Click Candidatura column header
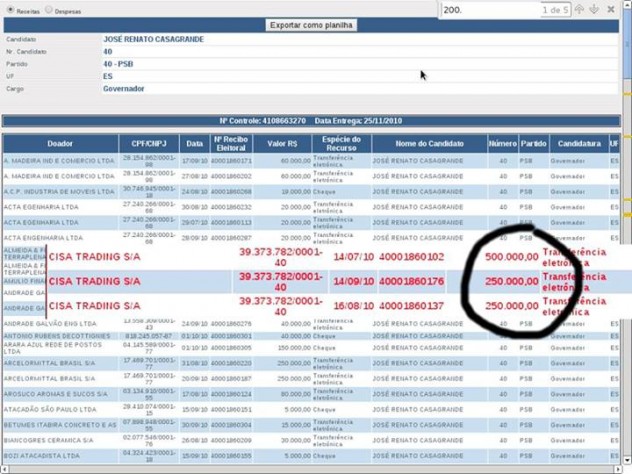This screenshot has height=474, width=632. [x=579, y=143]
